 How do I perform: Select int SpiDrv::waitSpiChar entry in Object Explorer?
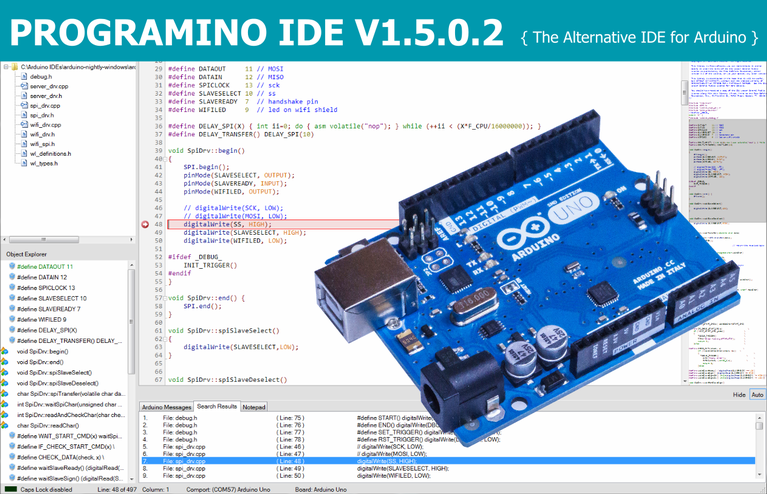tap(70, 404)
